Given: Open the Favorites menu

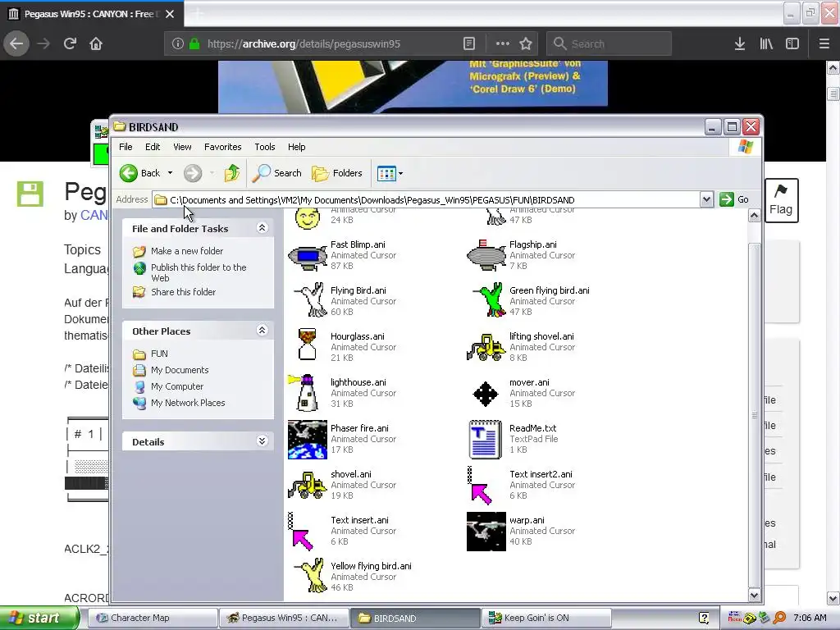Looking at the screenshot, I should pos(223,147).
